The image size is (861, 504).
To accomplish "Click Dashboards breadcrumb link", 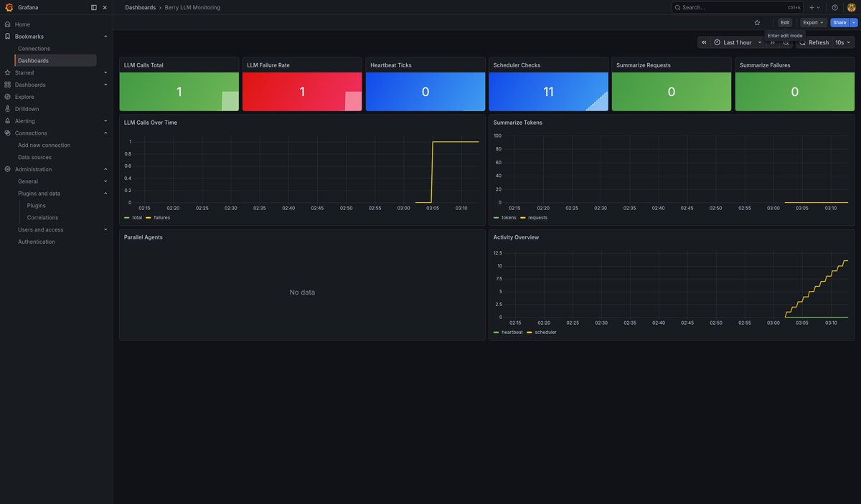I will 139,7.
